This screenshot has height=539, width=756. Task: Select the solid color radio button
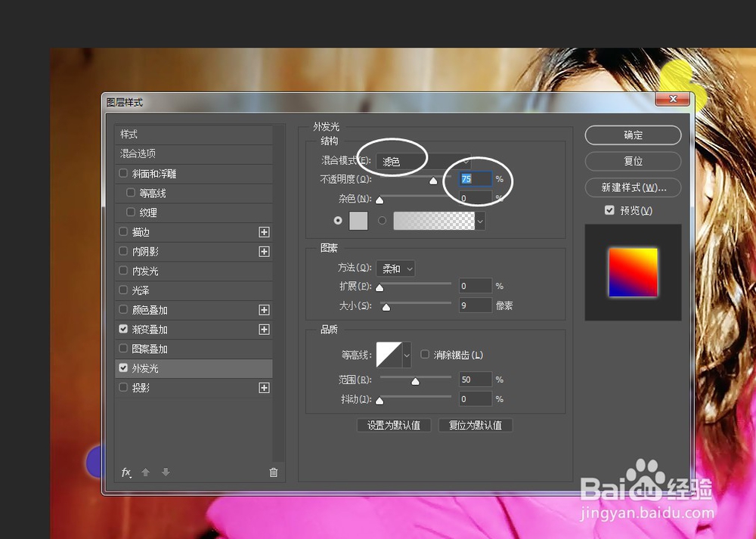(x=338, y=220)
